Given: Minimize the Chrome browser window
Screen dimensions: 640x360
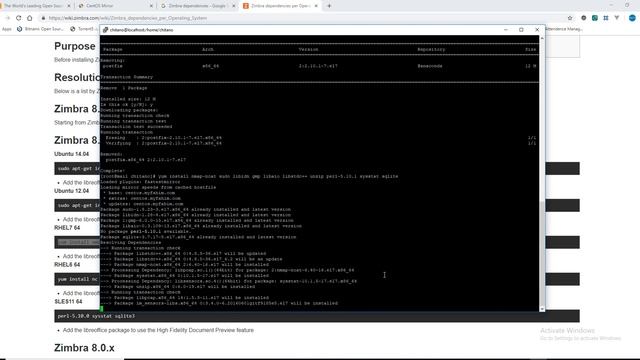Looking at the screenshot, I should (611, 5).
